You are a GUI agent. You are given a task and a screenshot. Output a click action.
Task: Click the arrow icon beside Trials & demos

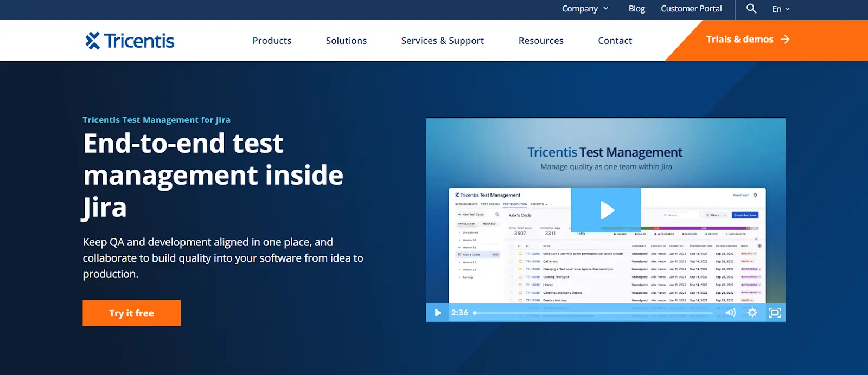[x=785, y=40]
